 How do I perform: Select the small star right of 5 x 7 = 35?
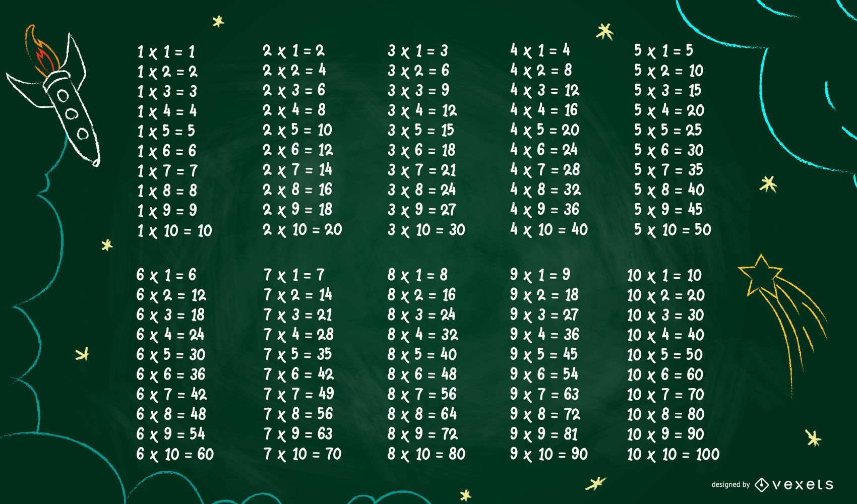[x=768, y=184]
